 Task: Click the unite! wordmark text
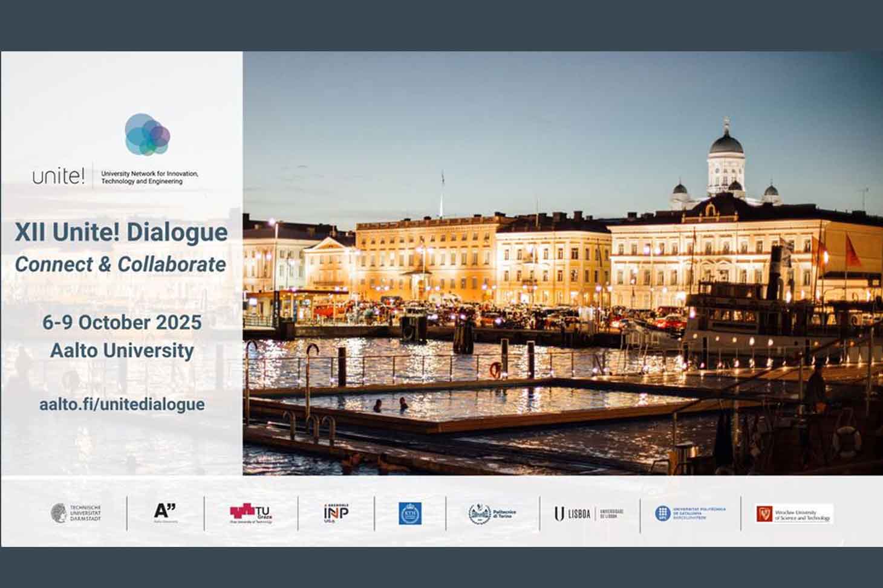click(59, 176)
